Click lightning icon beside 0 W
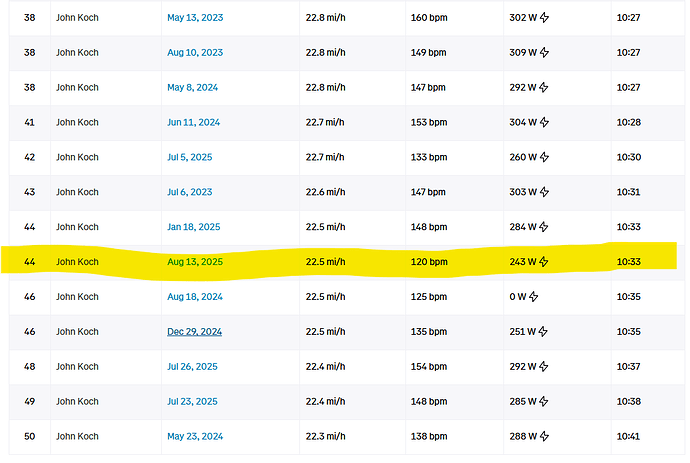 pyautogui.click(x=534, y=297)
